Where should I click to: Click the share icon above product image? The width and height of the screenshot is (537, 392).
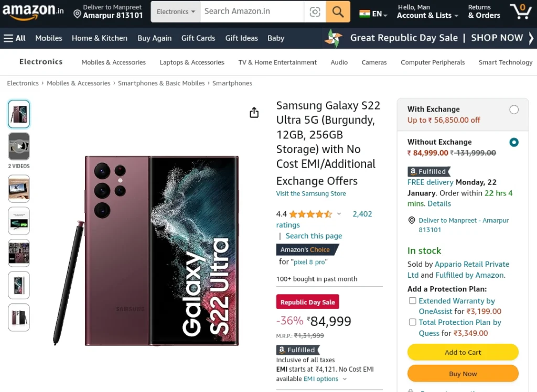point(254,112)
